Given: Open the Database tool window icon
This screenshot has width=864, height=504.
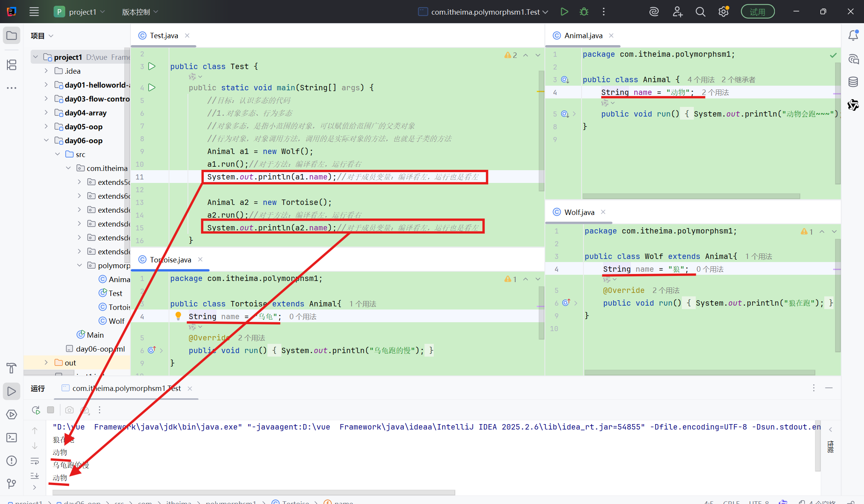Looking at the screenshot, I should pos(853,82).
